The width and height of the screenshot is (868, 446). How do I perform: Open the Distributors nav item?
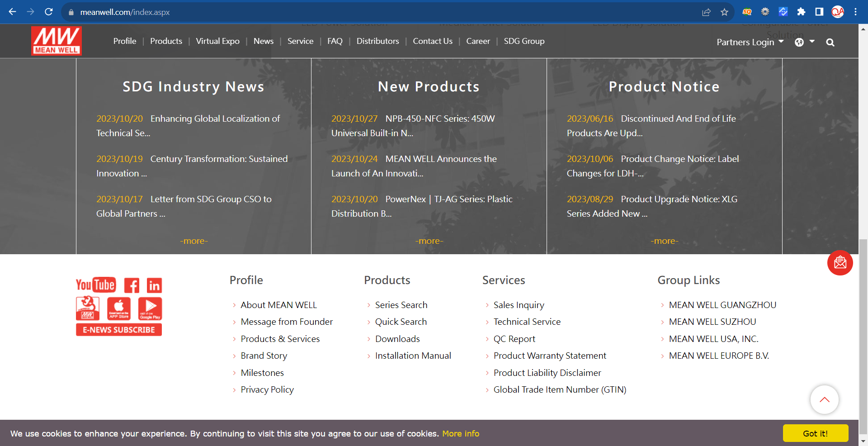pos(377,41)
